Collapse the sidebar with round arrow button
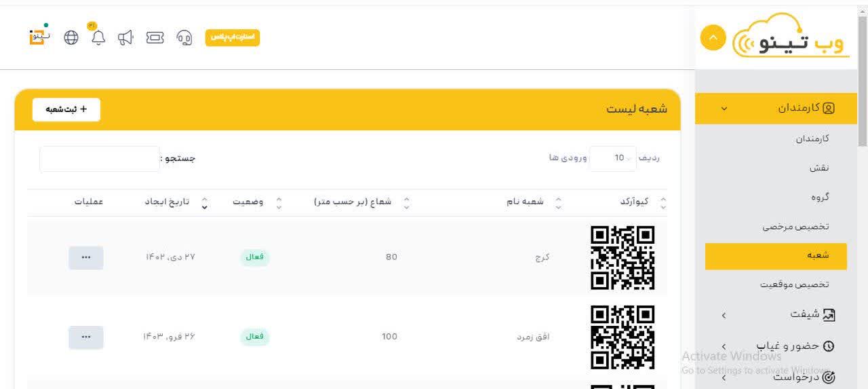Image resolution: width=868 pixels, height=389 pixels. (x=713, y=38)
